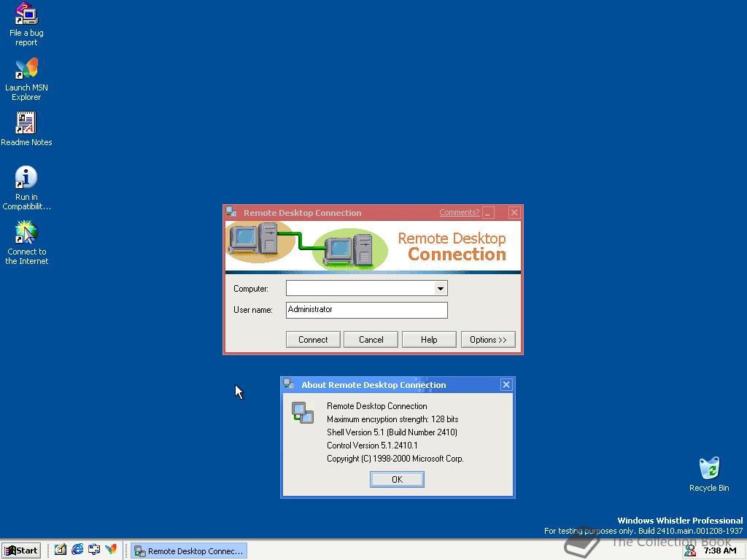
Task: Launch Internet Explorer from quick launch
Action: [77, 550]
